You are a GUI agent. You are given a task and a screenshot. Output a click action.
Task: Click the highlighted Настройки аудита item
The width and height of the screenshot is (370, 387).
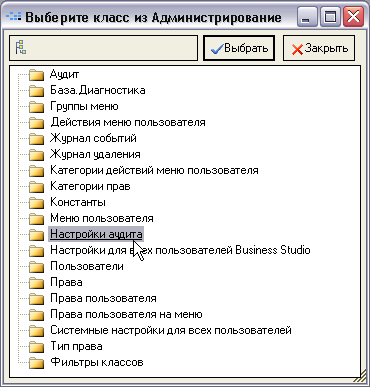[x=96, y=234]
